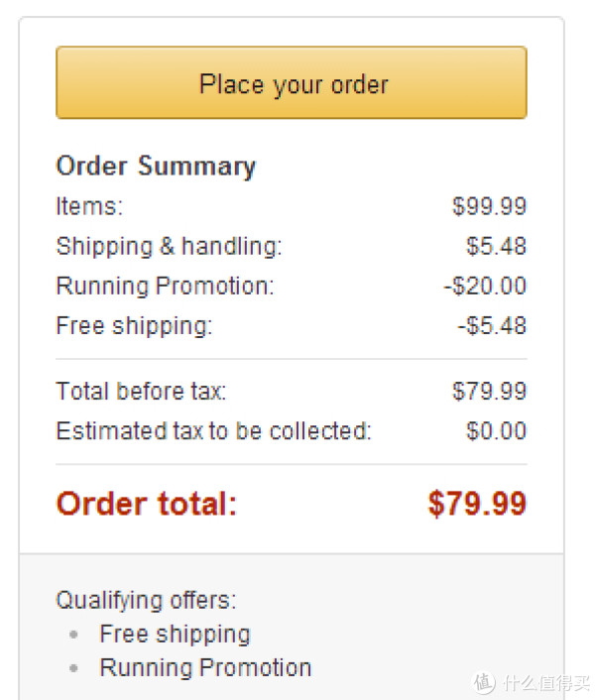Click the $79.99 total before tax
The image size is (595, 700).
[x=490, y=391]
